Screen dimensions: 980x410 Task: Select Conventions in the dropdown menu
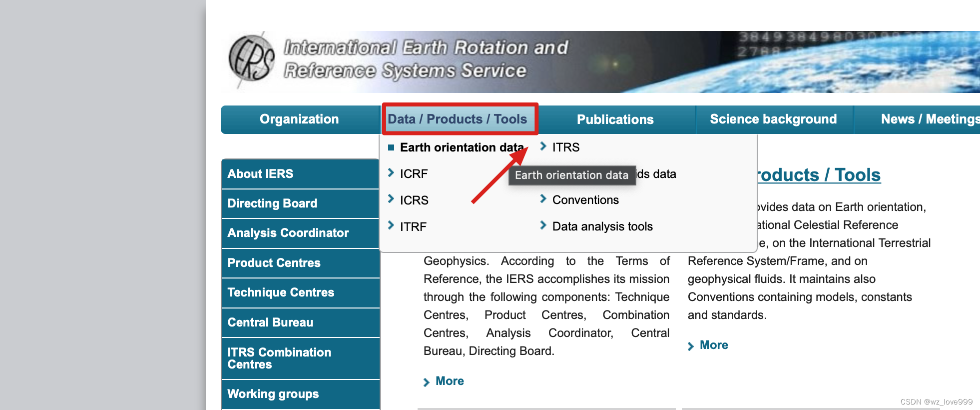coord(585,200)
